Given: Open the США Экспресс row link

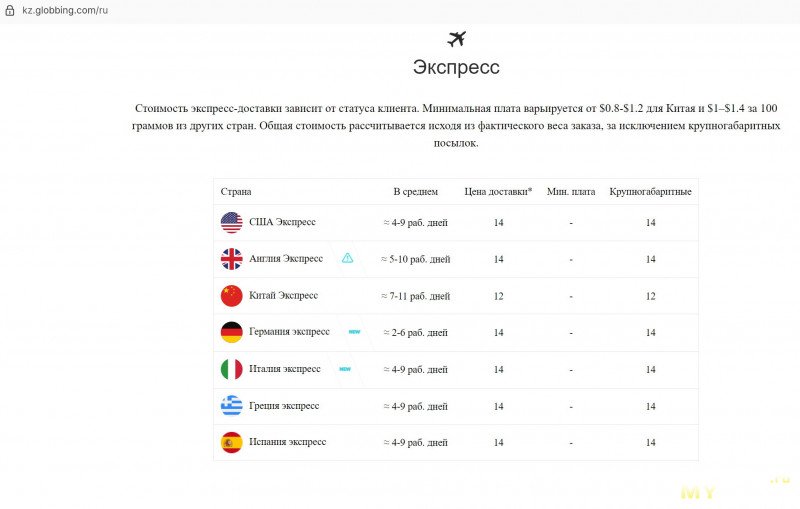Looking at the screenshot, I should click(282, 222).
